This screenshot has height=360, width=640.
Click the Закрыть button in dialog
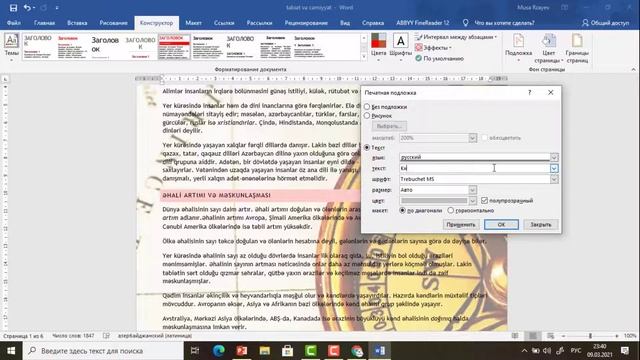pyautogui.click(x=541, y=224)
